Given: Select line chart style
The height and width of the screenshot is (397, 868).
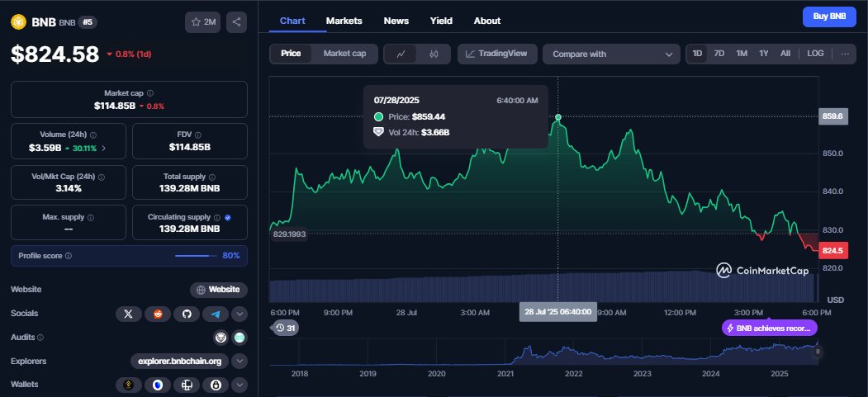Looking at the screenshot, I should click(401, 54).
